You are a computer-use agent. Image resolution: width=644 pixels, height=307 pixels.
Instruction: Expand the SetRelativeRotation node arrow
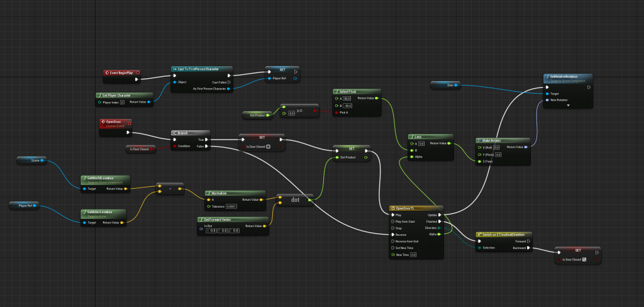click(568, 106)
